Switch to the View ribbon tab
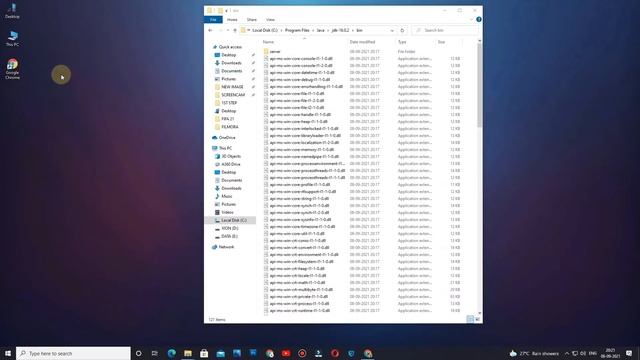 click(x=270, y=20)
